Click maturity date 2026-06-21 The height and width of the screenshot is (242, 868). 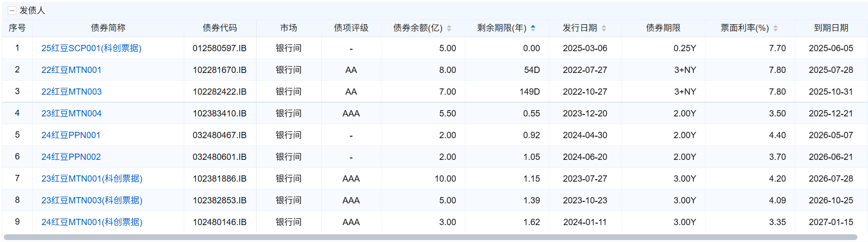(x=831, y=157)
